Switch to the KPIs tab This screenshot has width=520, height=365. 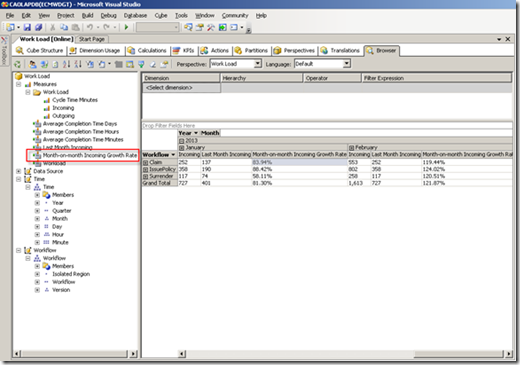tap(184, 51)
